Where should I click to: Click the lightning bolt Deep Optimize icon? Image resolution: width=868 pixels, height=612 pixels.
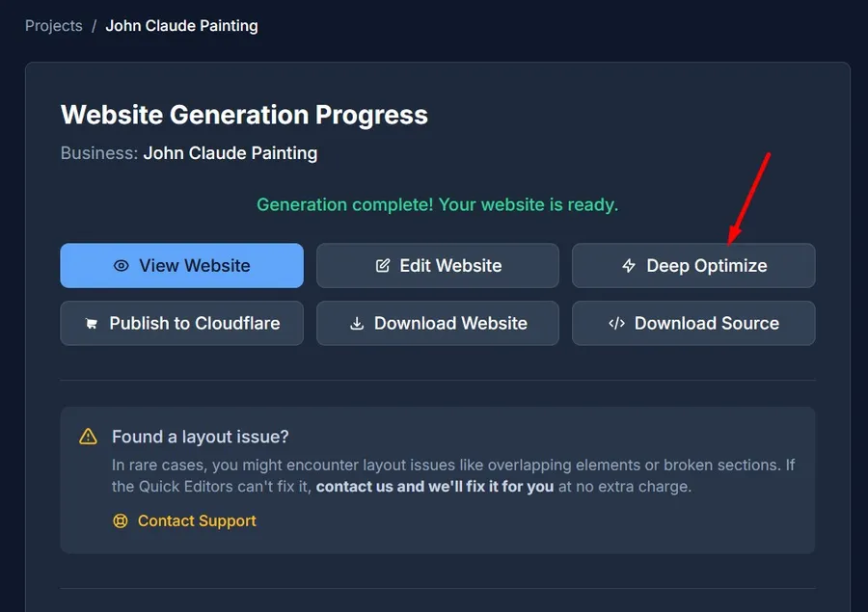coord(629,266)
